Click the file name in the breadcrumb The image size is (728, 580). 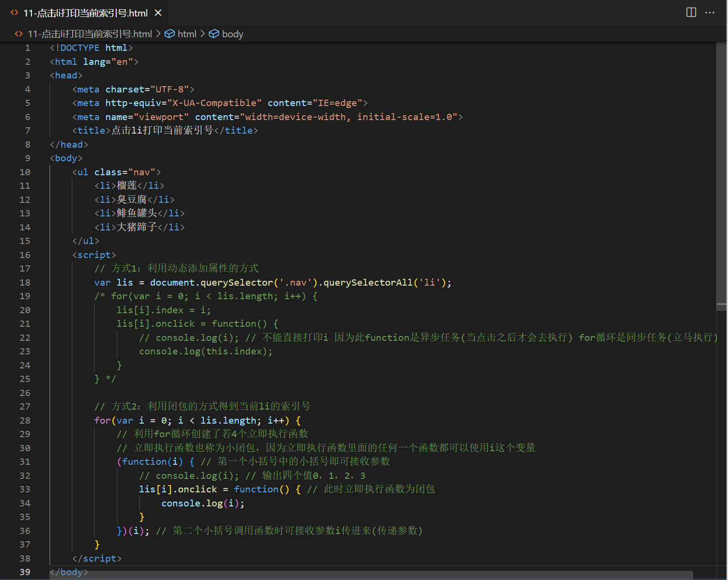tap(90, 34)
